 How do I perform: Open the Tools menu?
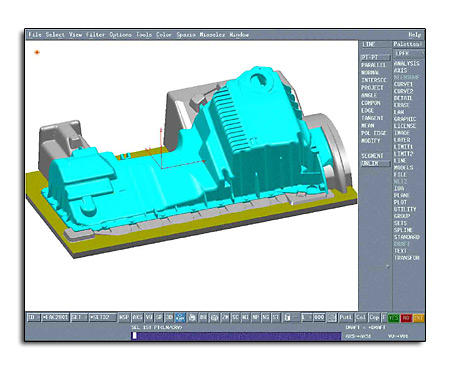[x=144, y=35]
